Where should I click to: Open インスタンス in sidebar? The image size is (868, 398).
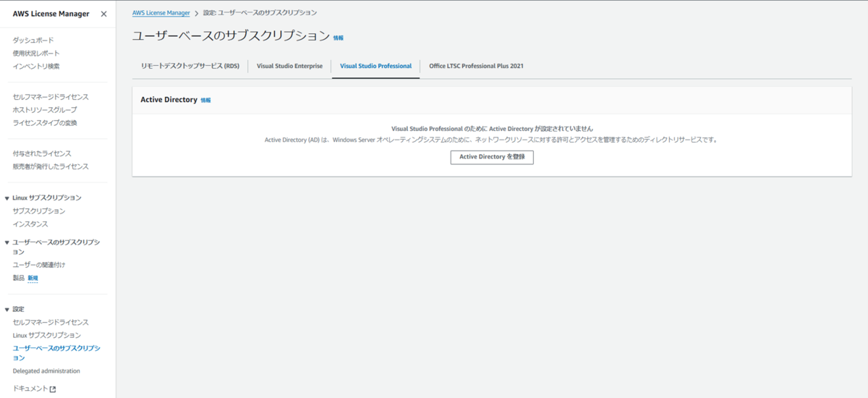coord(30,224)
